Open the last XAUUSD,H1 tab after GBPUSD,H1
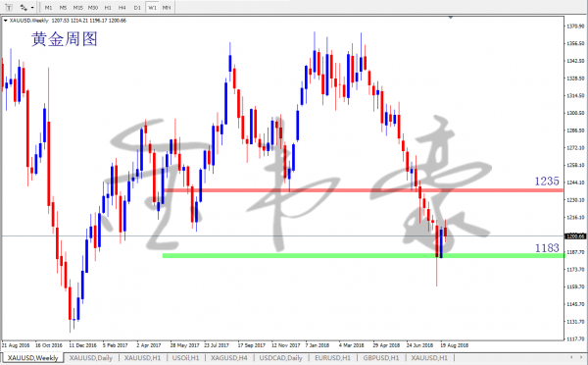 pyautogui.click(x=429, y=358)
